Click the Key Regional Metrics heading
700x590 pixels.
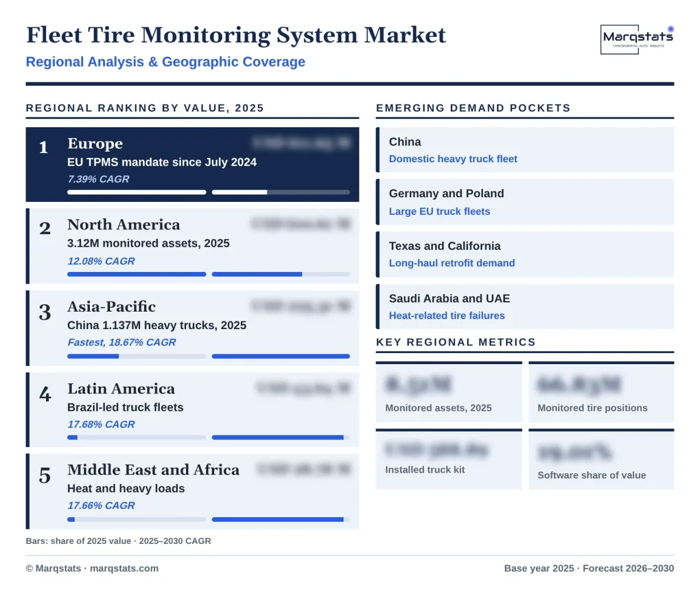[456, 342]
